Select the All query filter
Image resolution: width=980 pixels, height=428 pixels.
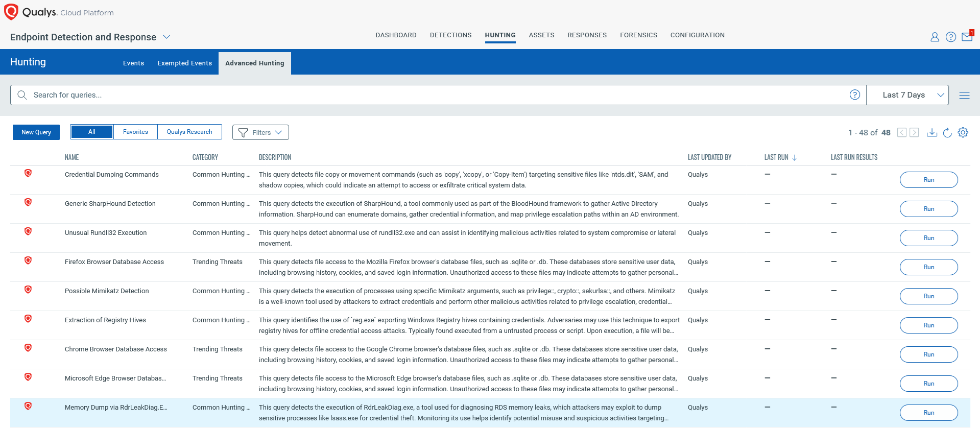92,132
